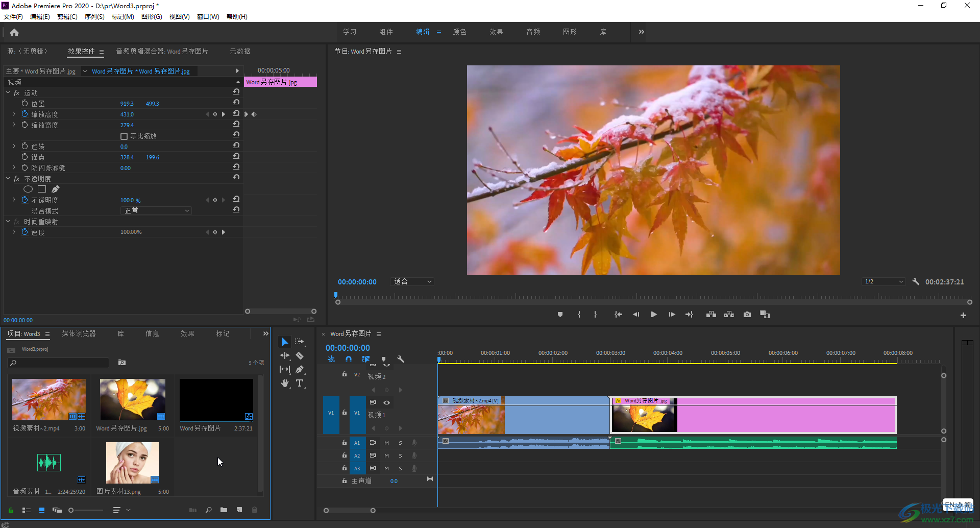Toggle Position animation stopwatch
The width and height of the screenshot is (980, 528).
coord(24,103)
